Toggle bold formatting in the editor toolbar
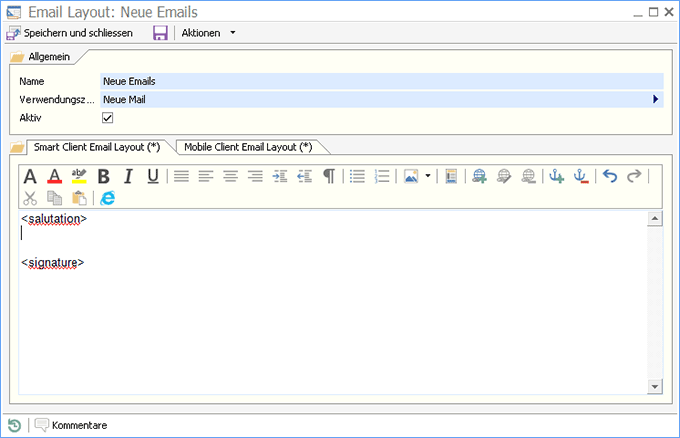Viewport: 680px width, 438px height. [x=103, y=177]
